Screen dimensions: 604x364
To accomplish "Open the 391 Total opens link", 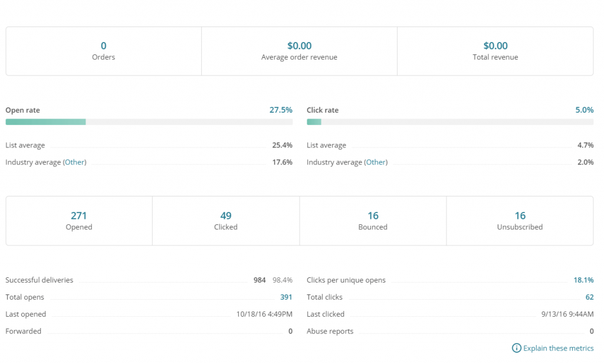I will pos(286,297).
